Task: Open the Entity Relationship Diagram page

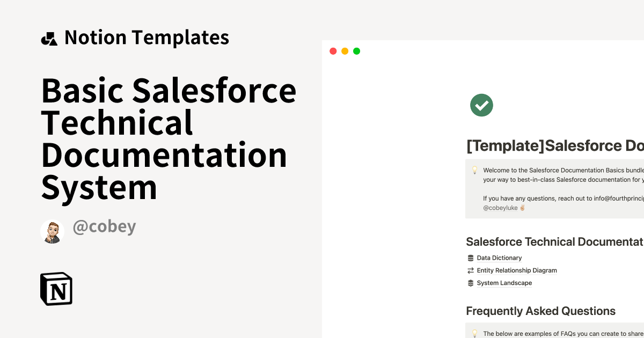Action: (517, 270)
